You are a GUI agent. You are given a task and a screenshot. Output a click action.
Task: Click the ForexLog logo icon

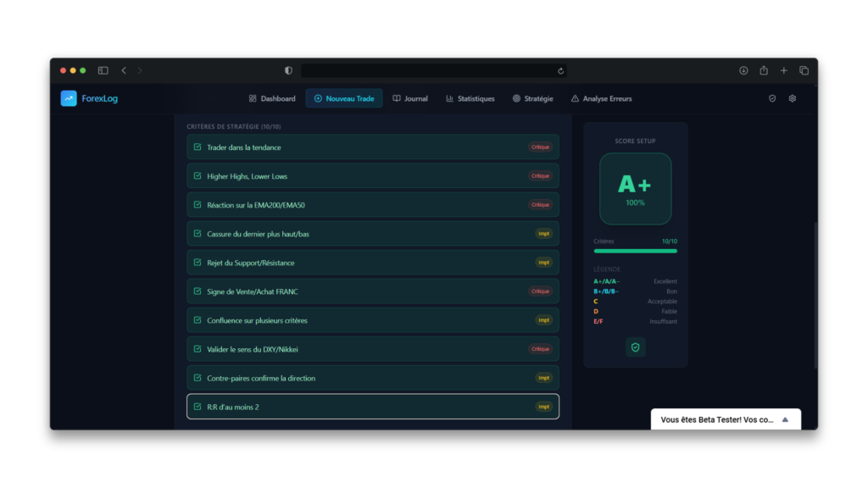coord(69,98)
